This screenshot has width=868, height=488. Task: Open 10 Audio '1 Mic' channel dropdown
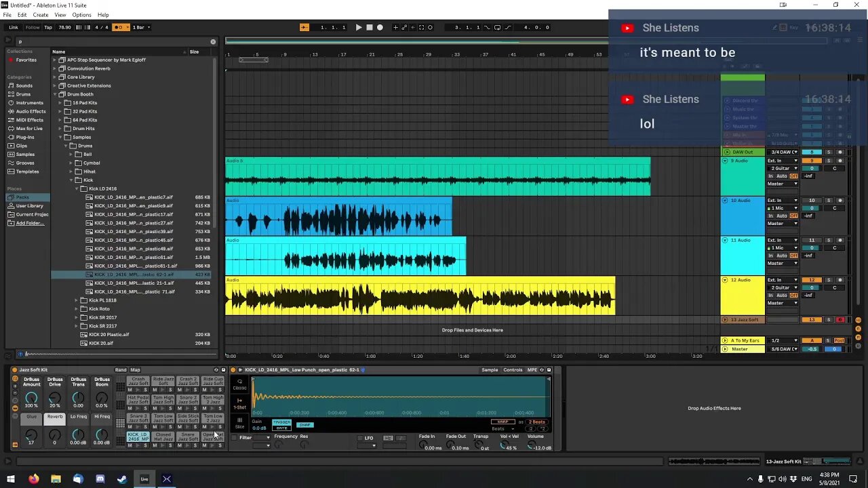[x=783, y=208]
